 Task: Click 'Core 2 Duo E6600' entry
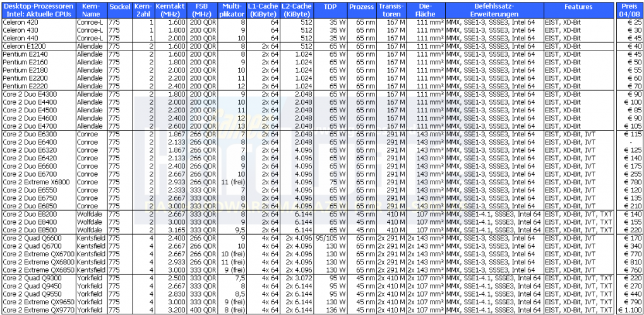tap(39, 166)
